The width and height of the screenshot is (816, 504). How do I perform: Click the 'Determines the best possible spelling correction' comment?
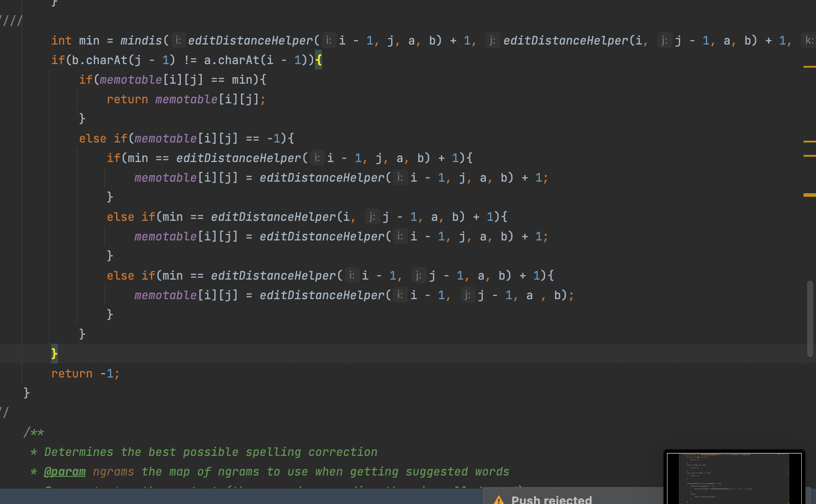coord(210,452)
